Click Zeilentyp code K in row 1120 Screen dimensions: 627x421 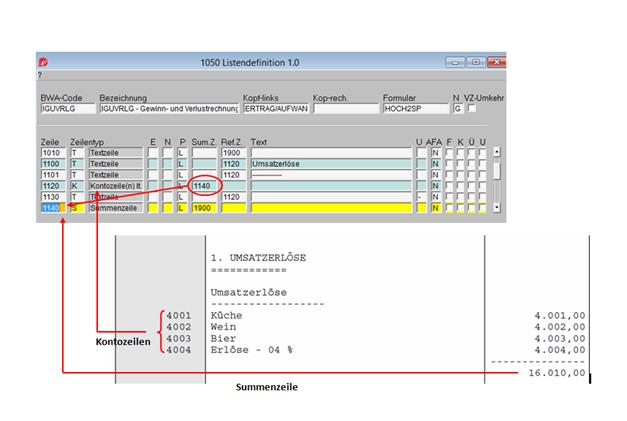(77, 186)
